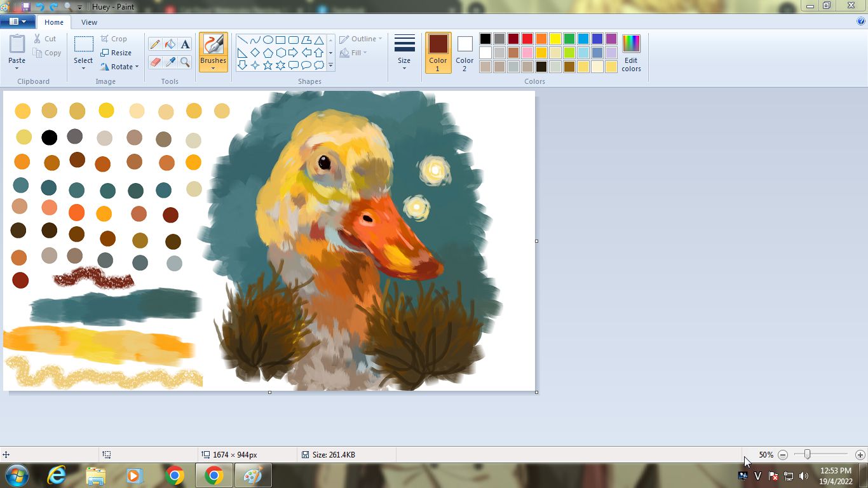The width and height of the screenshot is (868, 488).
Task: Open the Paint file menu button
Action: pos(17,22)
